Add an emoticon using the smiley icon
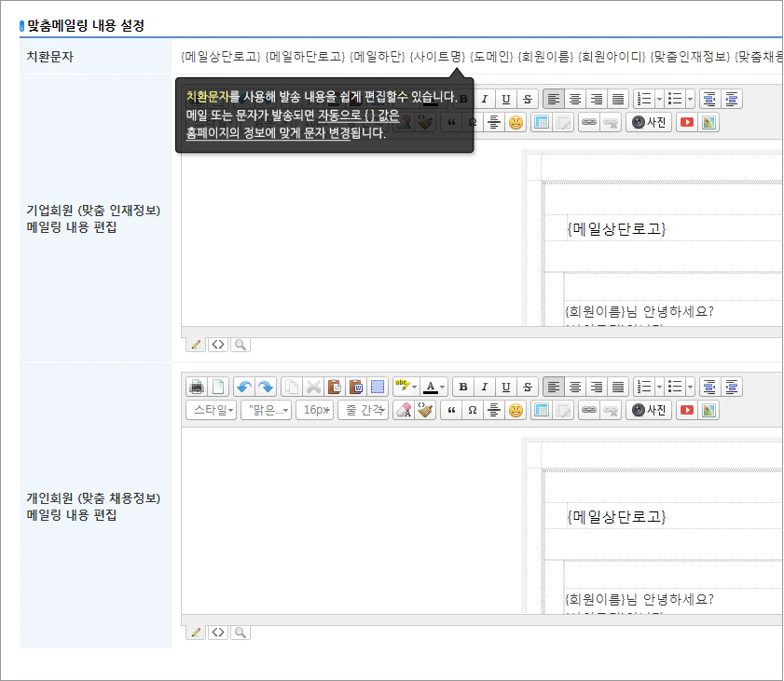Screen dimensions: 784x681 (x=516, y=410)
